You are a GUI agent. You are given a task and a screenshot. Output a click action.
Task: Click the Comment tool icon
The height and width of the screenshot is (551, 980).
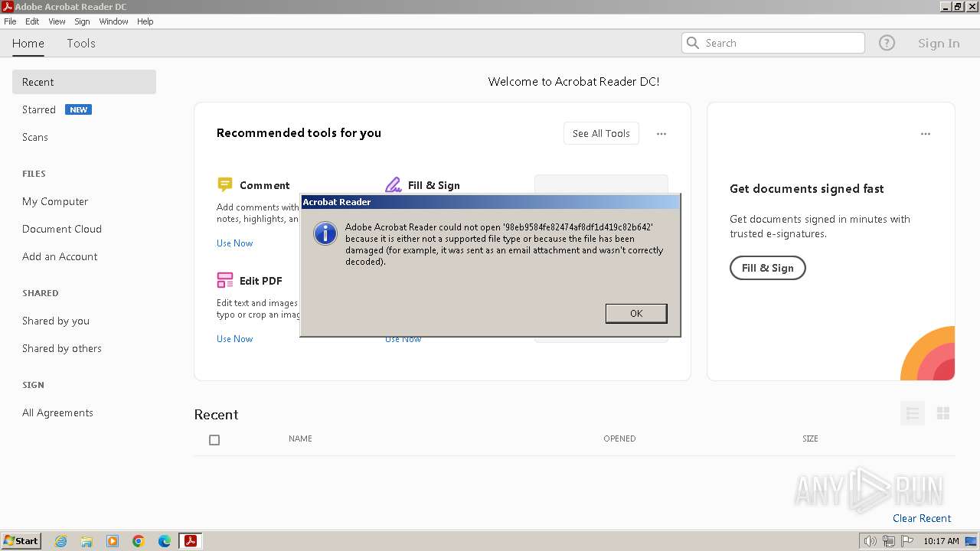[x=224, y=184]
